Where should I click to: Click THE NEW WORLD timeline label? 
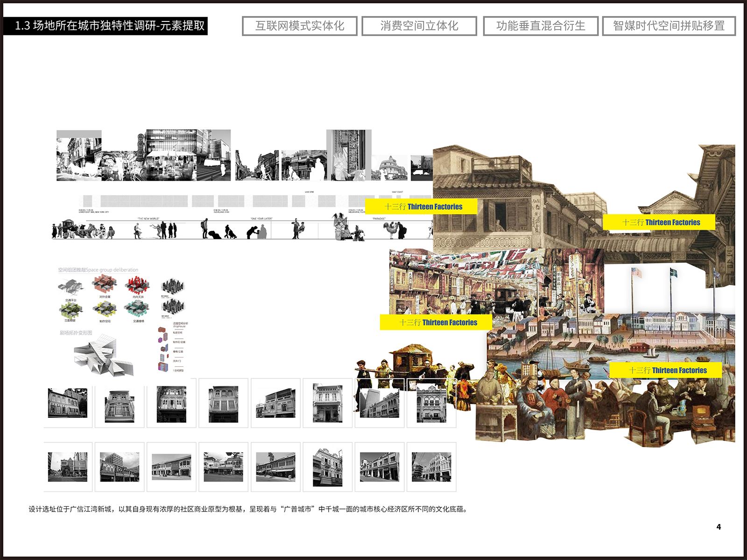(x=148, y=218)
